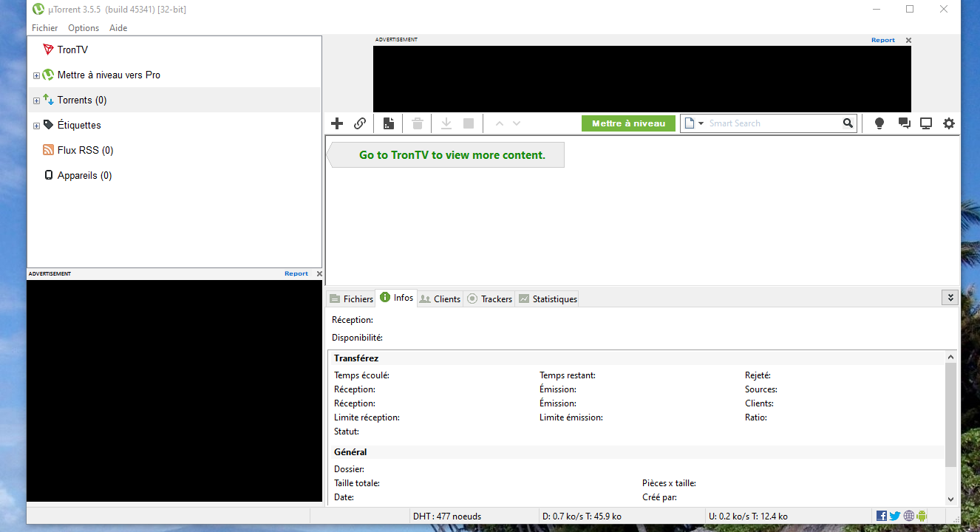Open the Aide menu
Viewport: 980px width, 532px height.
click(118, 27)
